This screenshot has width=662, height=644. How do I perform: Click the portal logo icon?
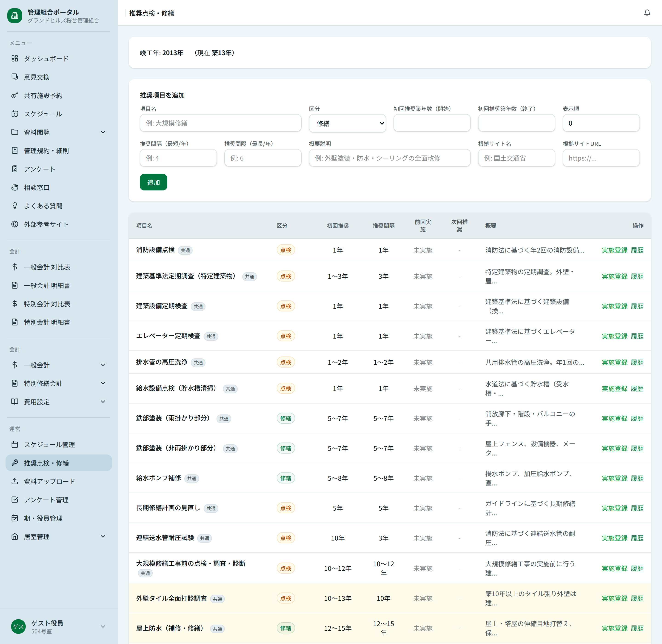[14, 16]
